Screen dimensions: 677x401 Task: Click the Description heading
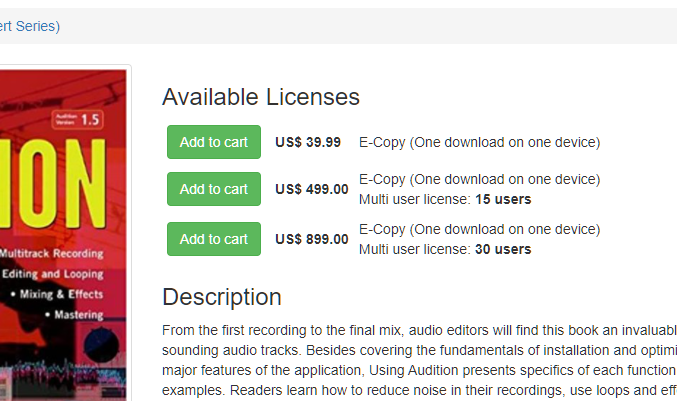coord(221,297)
